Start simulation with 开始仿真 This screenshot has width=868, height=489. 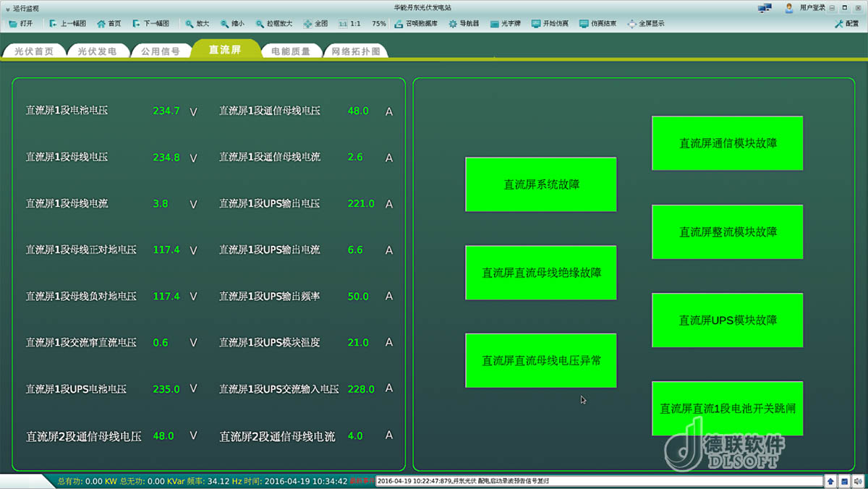click(536, 24)
